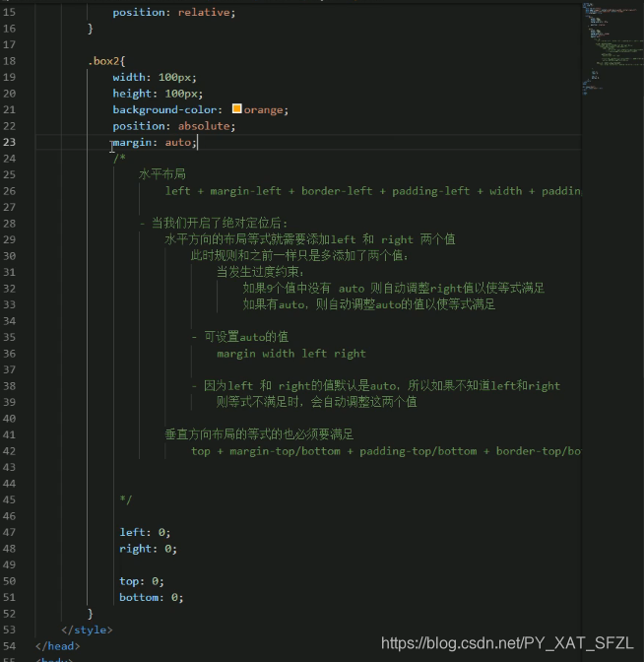Click 'bottom: 0;' declaration
The width and height of the screenshot is (644, 662).
pos(151,597)
